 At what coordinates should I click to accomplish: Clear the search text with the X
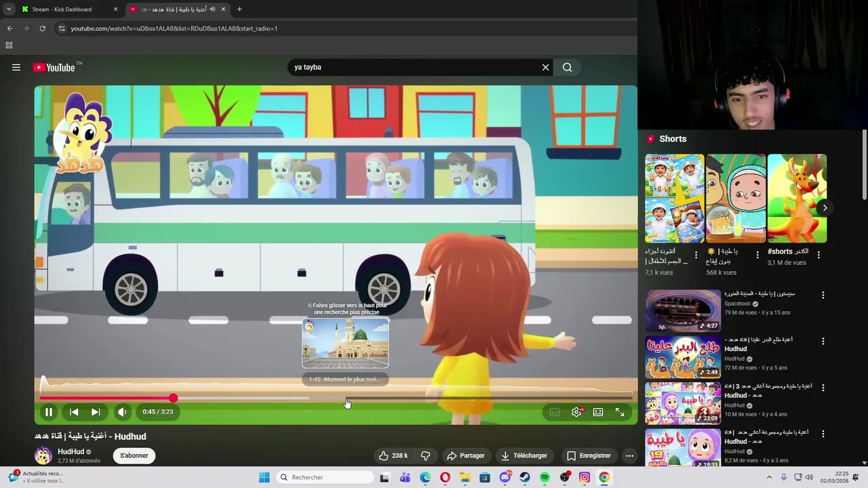pos(545,67)
